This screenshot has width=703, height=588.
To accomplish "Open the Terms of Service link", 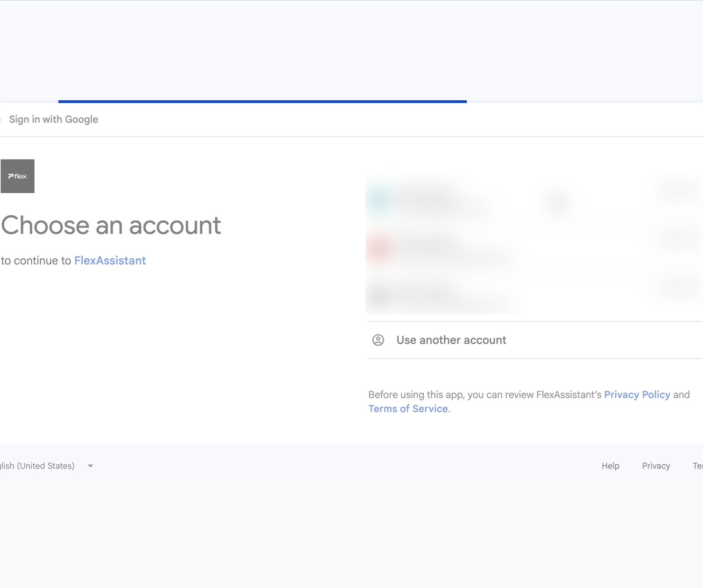I will (x=408, y=409).
